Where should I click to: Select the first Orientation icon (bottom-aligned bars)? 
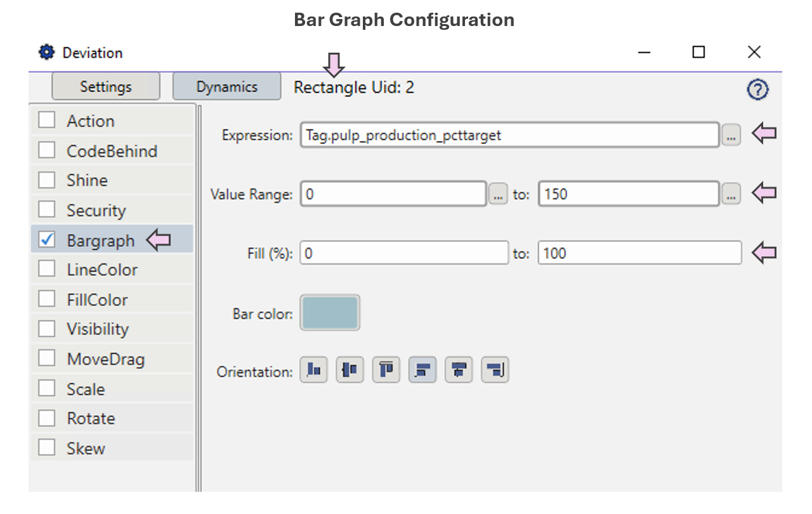click(313, 371)
